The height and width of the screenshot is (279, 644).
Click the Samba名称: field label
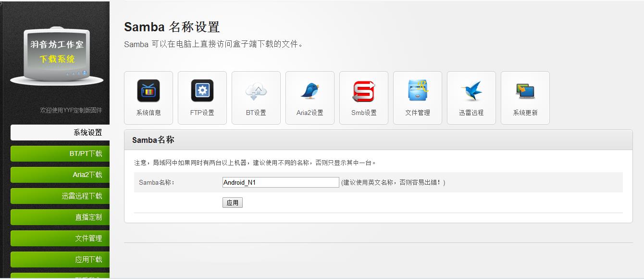(x=157, y=183)
